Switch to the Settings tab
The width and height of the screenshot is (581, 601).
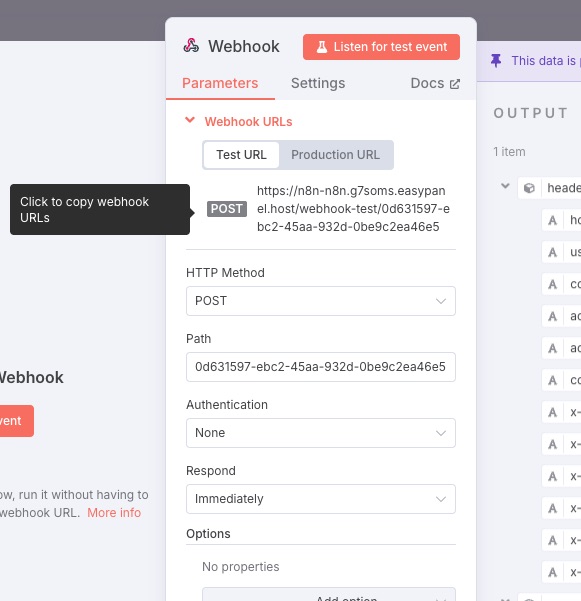coord(318,83)
